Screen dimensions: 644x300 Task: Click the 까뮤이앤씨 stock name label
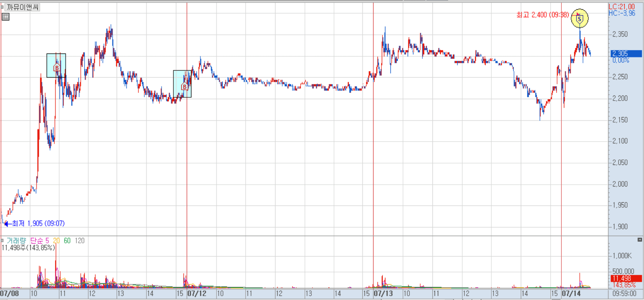pyautogui.click(x=23, y=7)
